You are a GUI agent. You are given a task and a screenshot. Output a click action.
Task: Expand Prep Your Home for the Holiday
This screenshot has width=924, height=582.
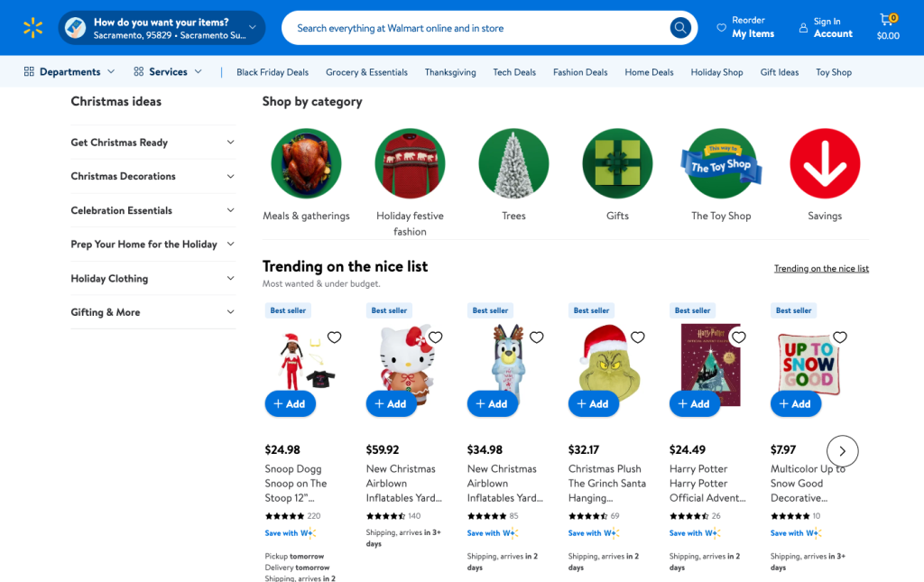(152, 244)
